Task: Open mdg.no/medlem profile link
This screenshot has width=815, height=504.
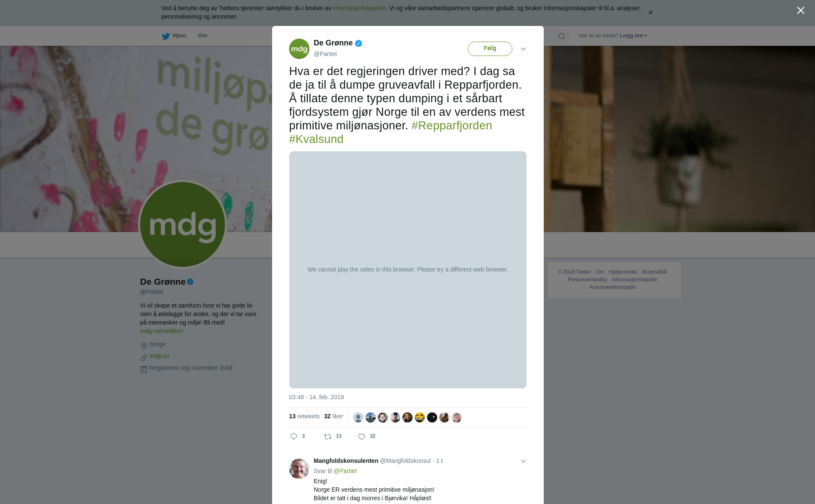Action: [x=161, y=331]
